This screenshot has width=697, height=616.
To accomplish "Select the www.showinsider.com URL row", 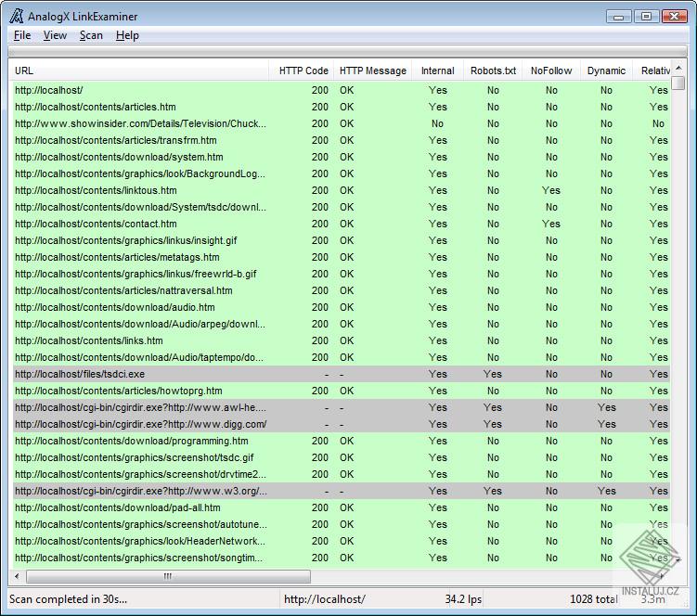I will click(341, 123).
